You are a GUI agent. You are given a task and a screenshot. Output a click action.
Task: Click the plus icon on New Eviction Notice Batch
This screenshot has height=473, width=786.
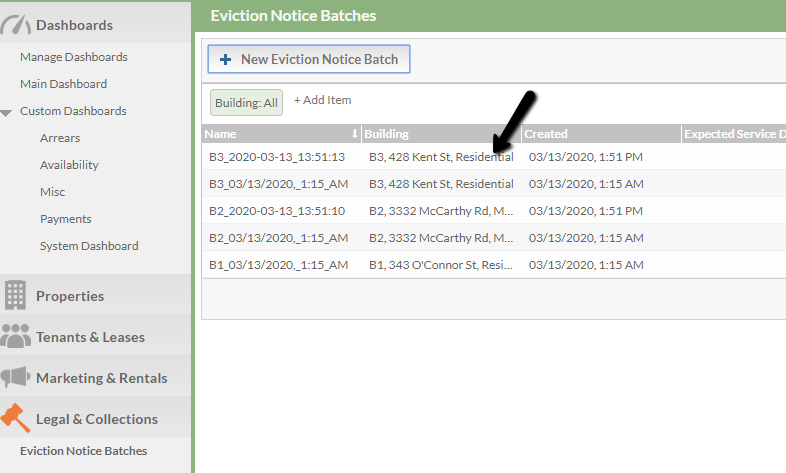pyautogui.click(x=226, y=59)
